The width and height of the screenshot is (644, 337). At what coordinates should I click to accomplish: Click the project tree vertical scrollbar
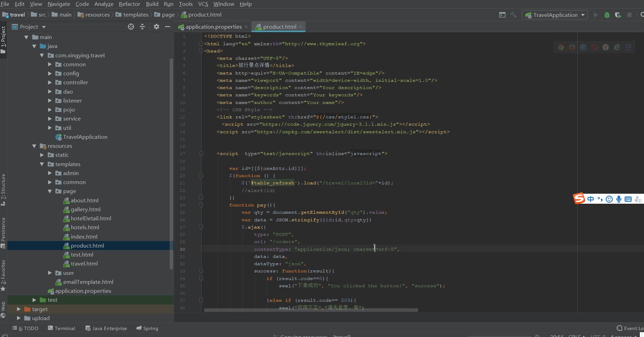(171, 164)
